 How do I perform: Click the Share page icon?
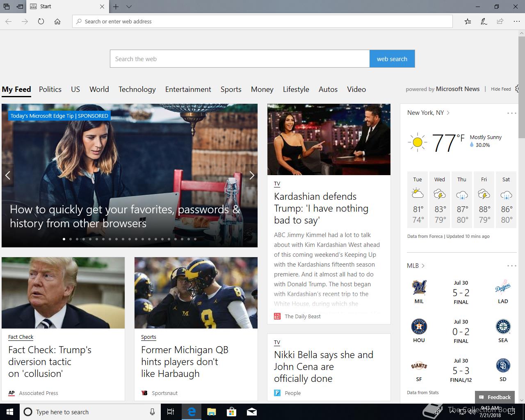[x=500, y=21]
